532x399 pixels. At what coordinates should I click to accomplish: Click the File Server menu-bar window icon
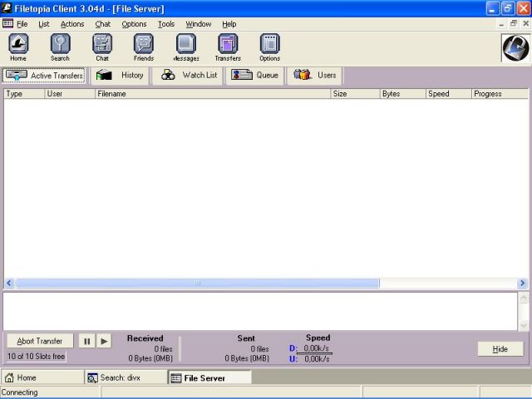click(x=7, y=23)
